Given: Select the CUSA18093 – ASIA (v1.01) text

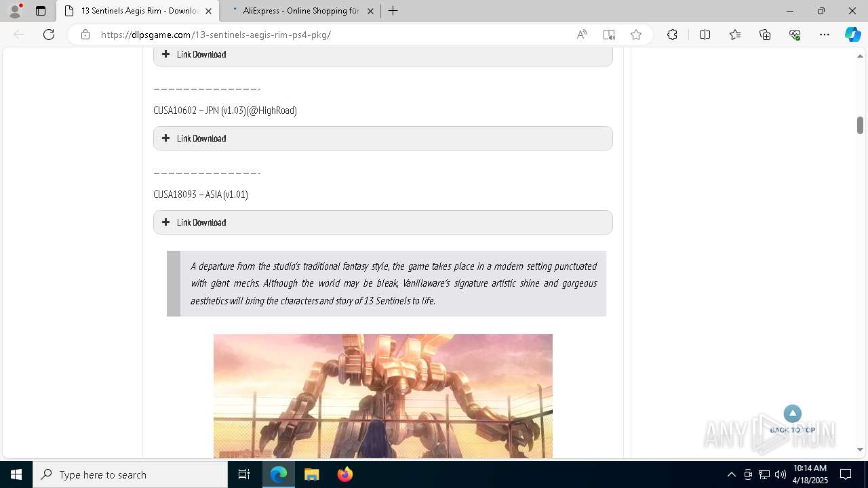Looking at the screenshot, I should point(201,195).
